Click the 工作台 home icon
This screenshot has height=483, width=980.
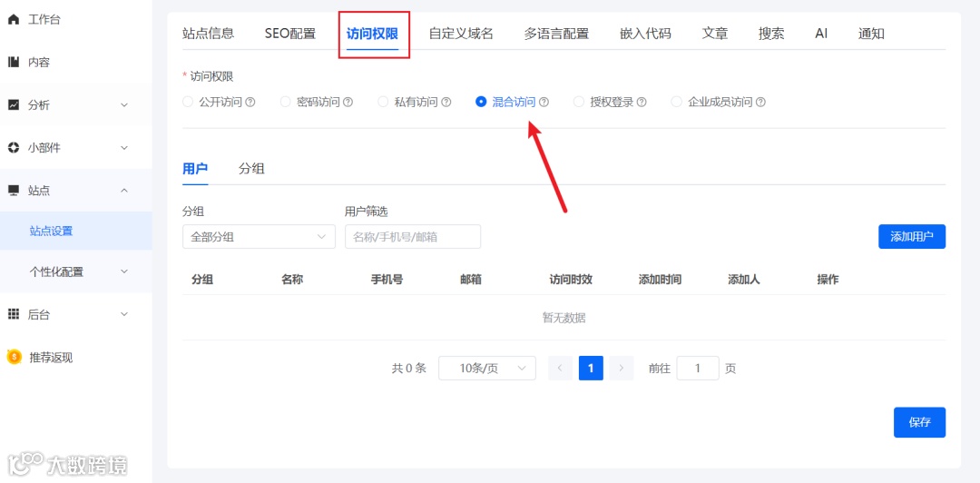point(13,19)
